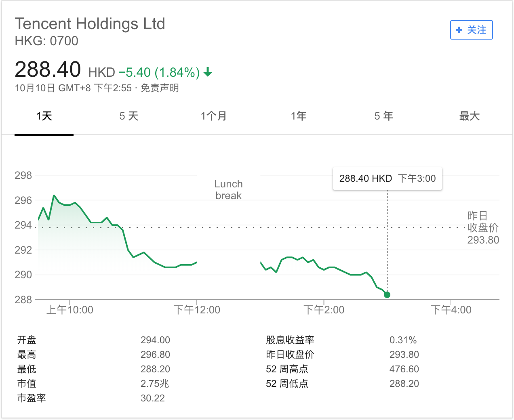
Task: Click the HKG: 0700 ticker label
Action: (x=47, y=41)
